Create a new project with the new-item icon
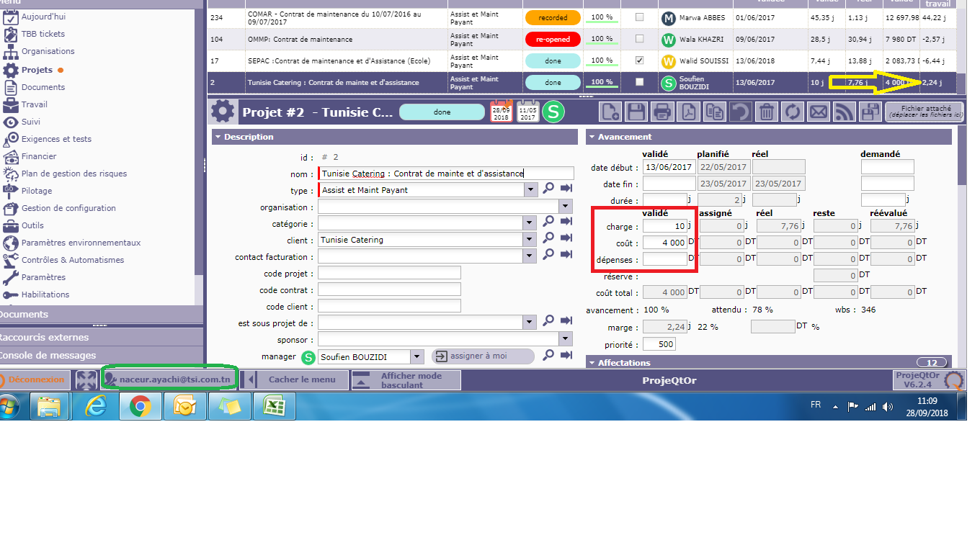Screen dimensions: 980x553 click(610, 112)
